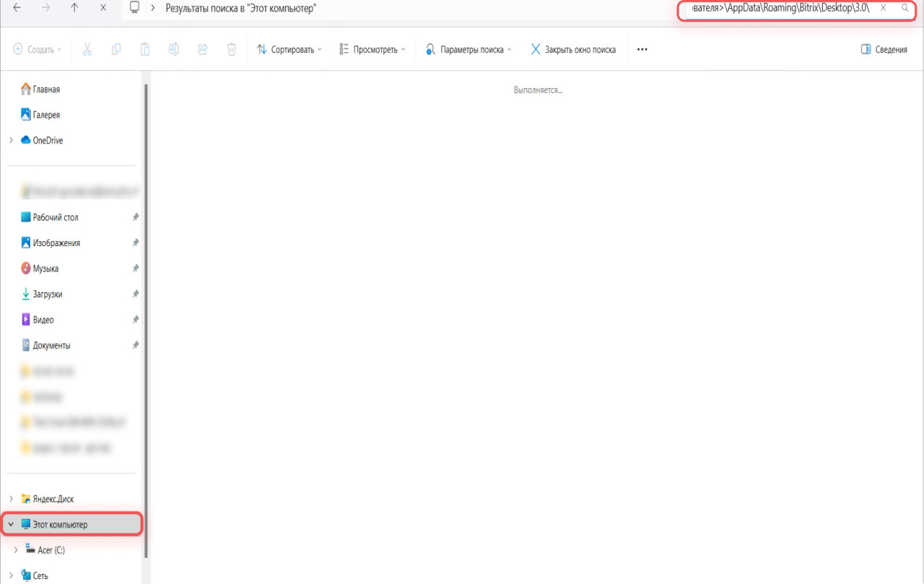Image resolution: width=924 pixels, height=584 pixels.
Task: Click the pin icon beside Документы
Action: pyautogui.click(x=135, y=346)
